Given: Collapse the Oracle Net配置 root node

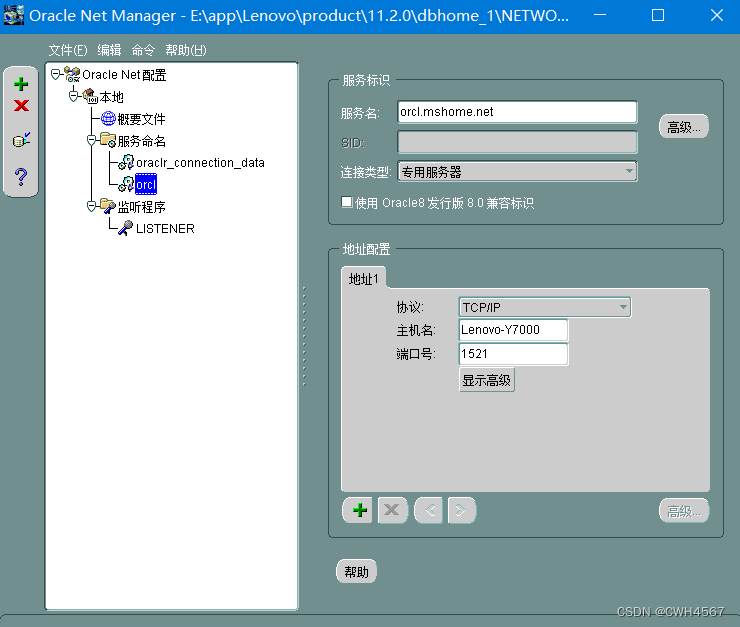Looking at the screenshot, I should [56, 74].
